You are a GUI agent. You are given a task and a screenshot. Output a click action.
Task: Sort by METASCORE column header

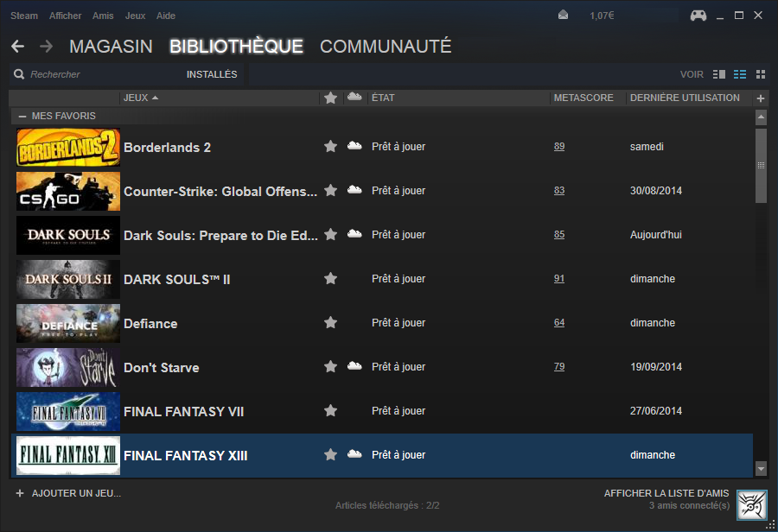583,98
